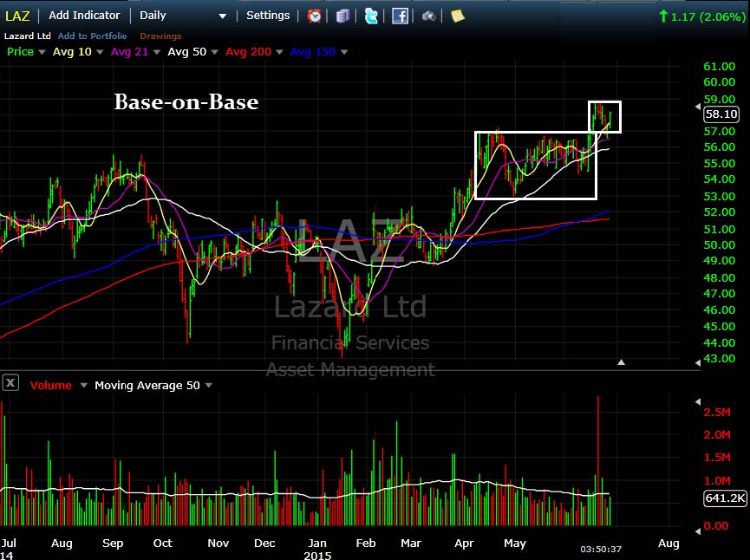Close the Volume pane with its X
Image resolution: width=750 pixels, height=560 pixels.
pyautogui.click(x=10, y=382)
